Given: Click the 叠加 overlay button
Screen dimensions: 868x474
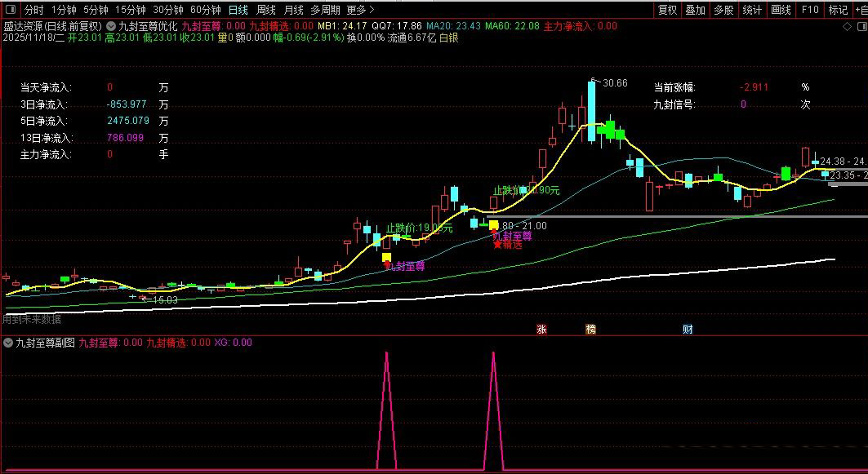Looking at the screenshot, I should [695, 10].
